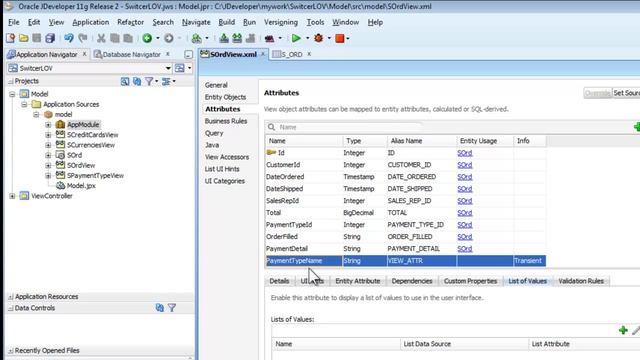Expand the Recently Opened Files section

[11, 351]
